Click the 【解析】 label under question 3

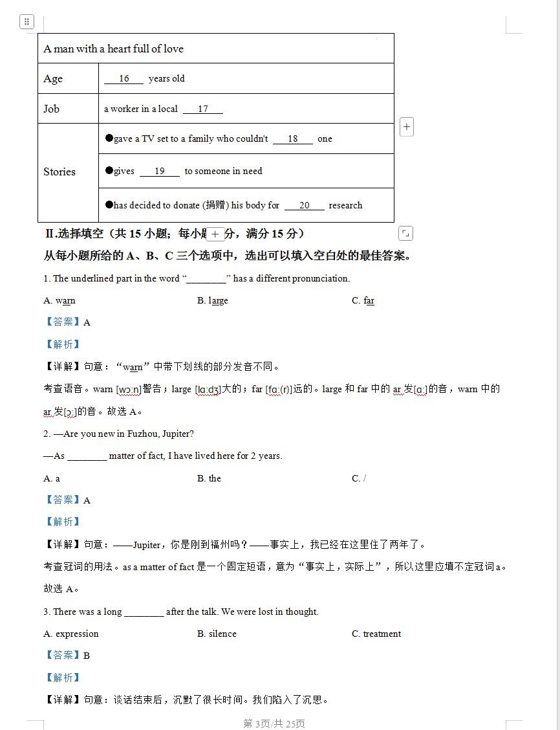coord(62,678)
